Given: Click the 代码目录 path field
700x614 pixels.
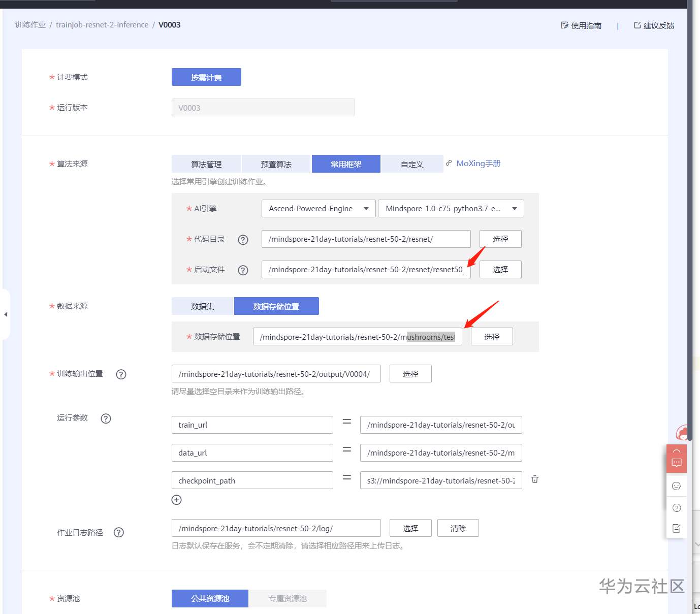Looking at the screenshot, I should 366,239.
